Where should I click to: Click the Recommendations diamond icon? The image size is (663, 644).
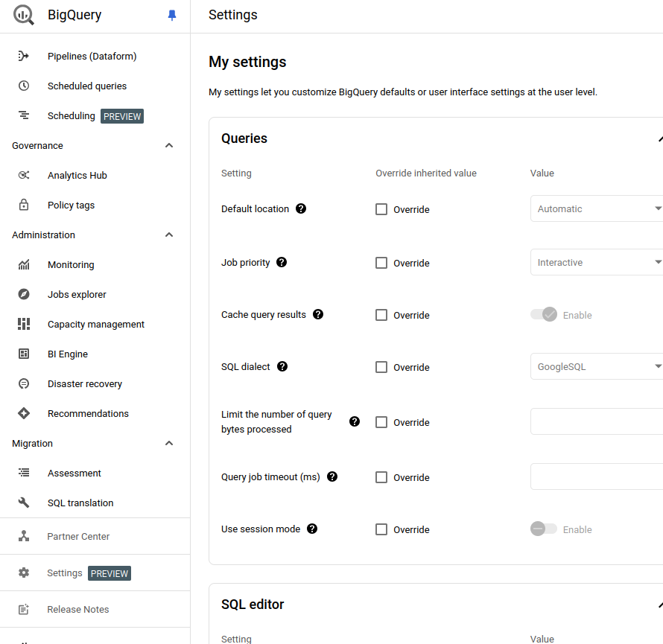pyautogui.click(x=24, y=413)
